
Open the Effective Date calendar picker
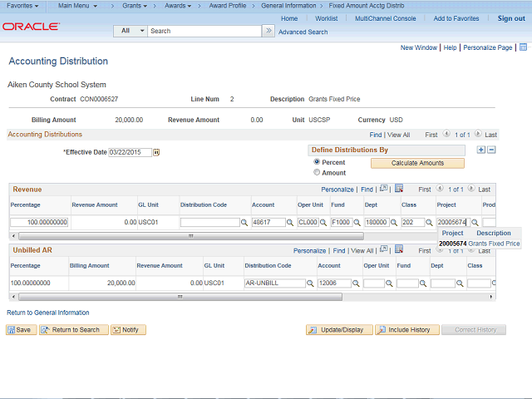point(156,152)
